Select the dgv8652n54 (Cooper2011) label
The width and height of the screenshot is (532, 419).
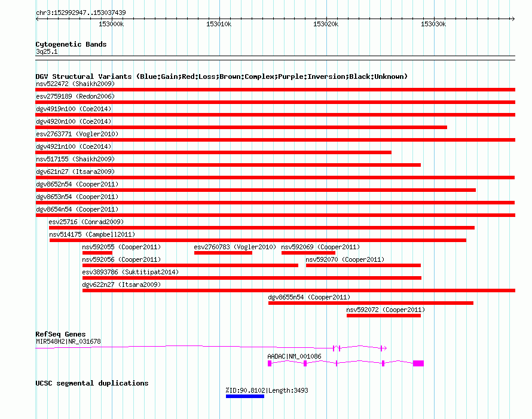[77, 184]
